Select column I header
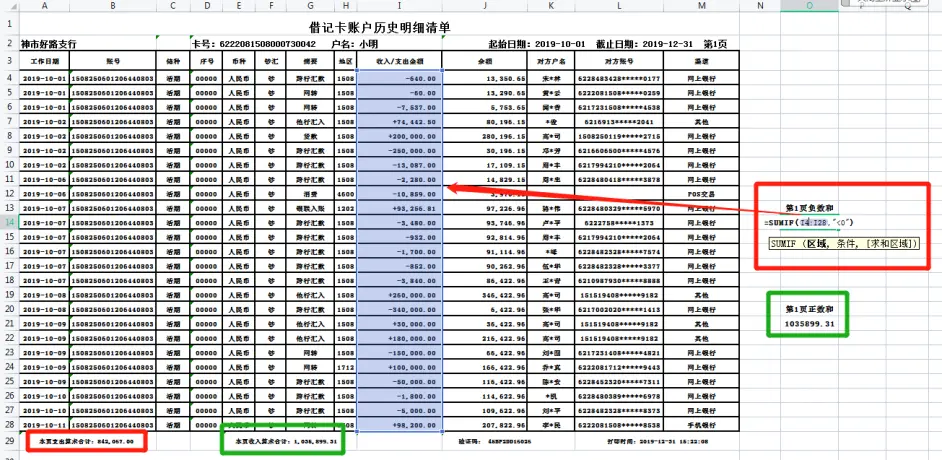The image size is (942, 460). tap(399, 5)
